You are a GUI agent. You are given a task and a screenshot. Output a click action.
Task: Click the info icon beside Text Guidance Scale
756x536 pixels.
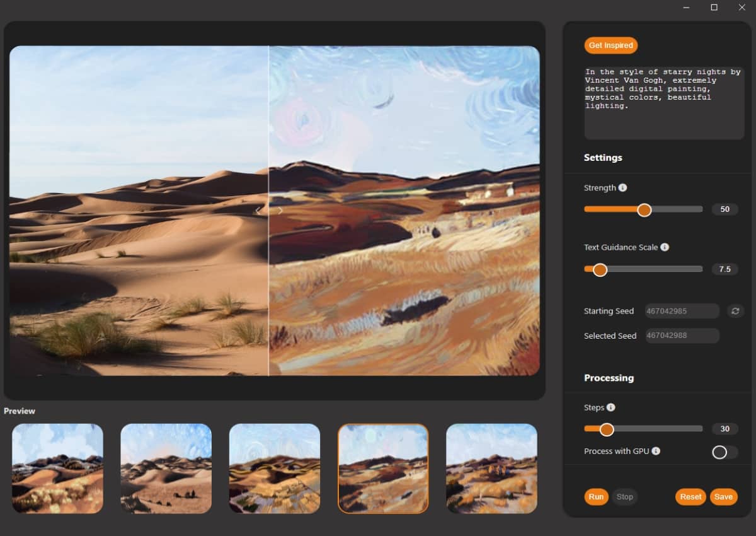point(664,247)
